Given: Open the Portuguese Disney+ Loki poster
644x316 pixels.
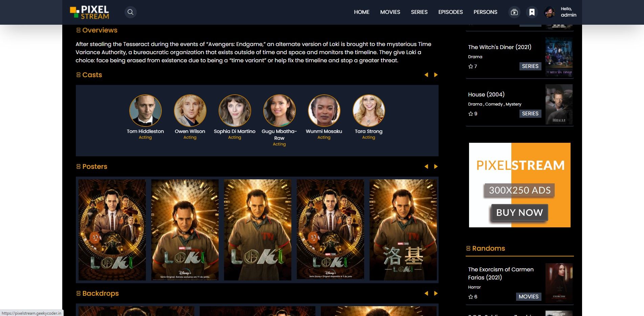Looking at the screenshot, I should 185,230.
